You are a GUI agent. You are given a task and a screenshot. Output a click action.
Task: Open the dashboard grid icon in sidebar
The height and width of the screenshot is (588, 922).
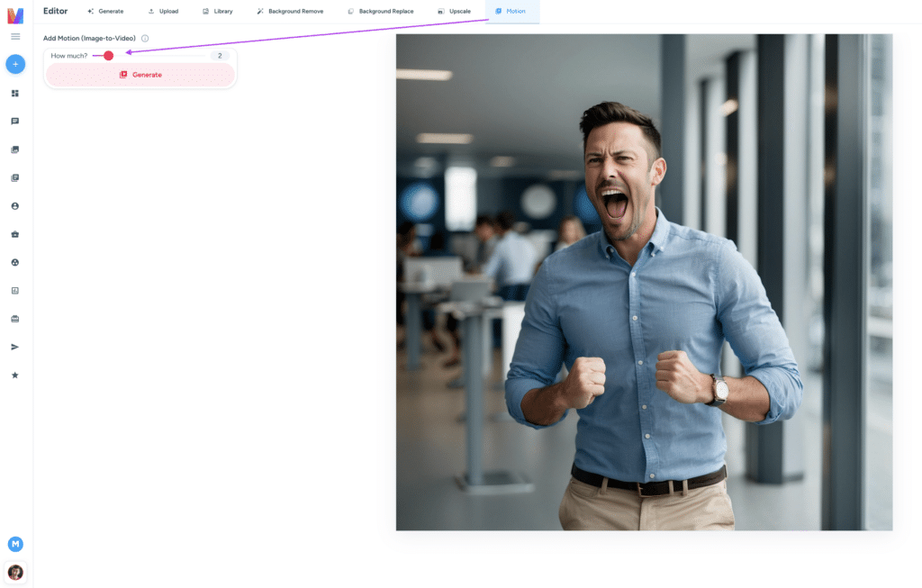tap(15, 93)
